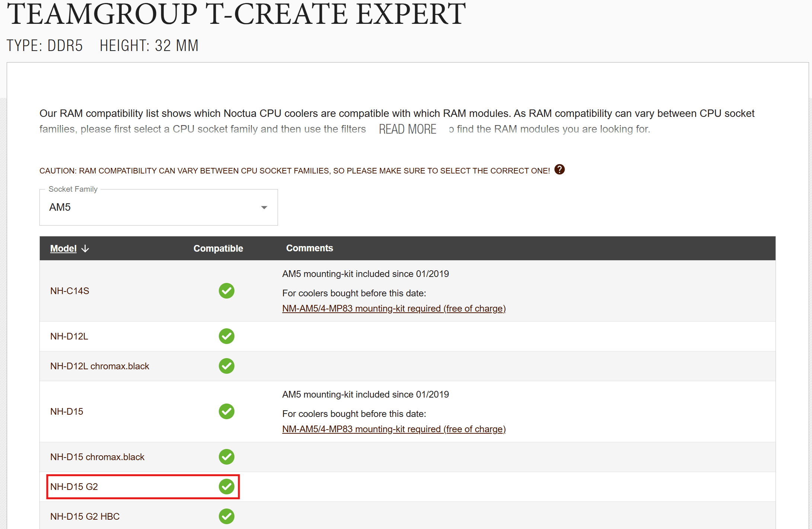
Task: Select the NH-D15 G2 model cell
Action: [74, 487]
